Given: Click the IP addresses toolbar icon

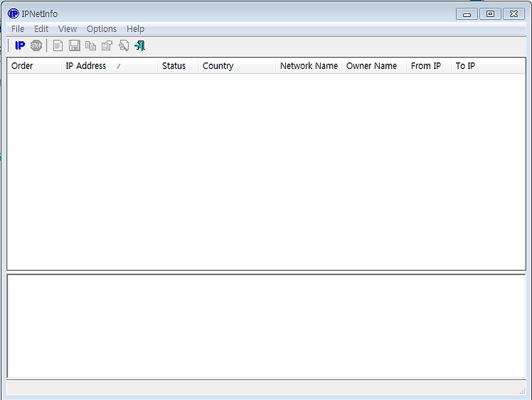Looking at the screenshot, I should [20, 46].
